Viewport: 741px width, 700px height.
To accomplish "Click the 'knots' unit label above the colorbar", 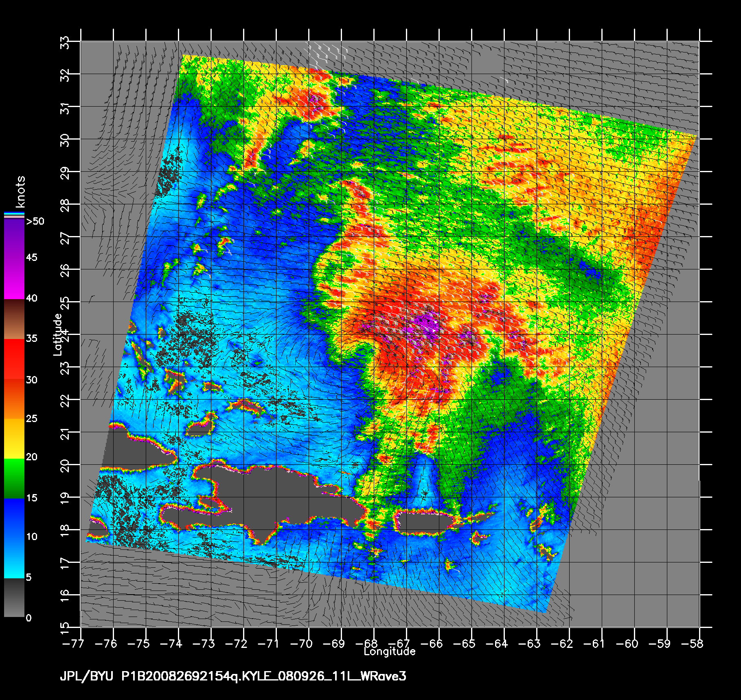I will click(x=20, y=192).
